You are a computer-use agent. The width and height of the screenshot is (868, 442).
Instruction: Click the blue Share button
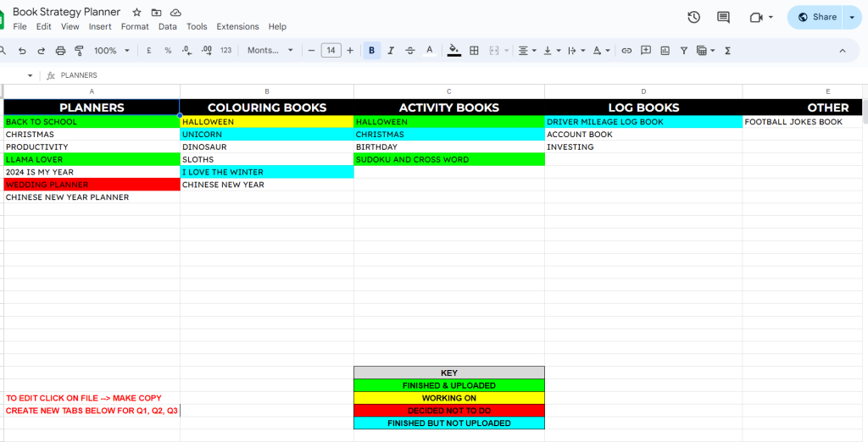point(817,17)
